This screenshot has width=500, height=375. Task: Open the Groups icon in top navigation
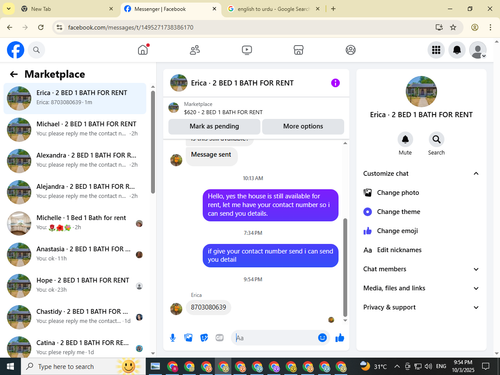pyautogui.click(x=350, y=50)
